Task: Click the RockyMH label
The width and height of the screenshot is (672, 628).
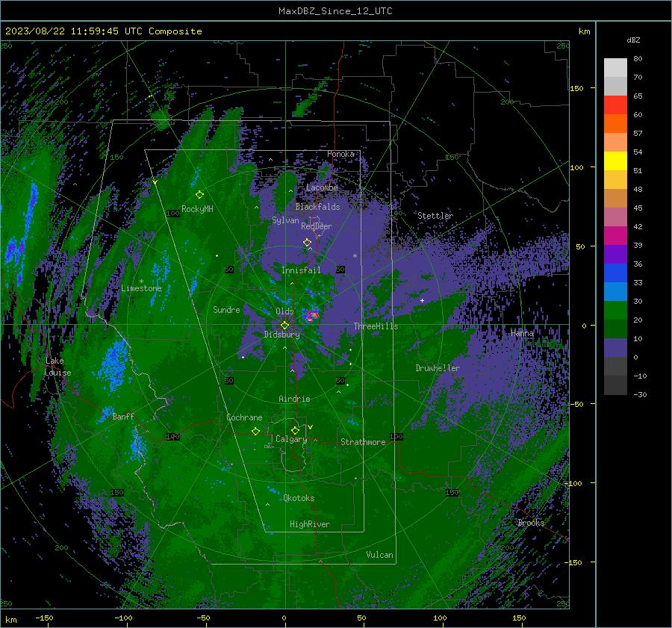Action: coord(197,209)
